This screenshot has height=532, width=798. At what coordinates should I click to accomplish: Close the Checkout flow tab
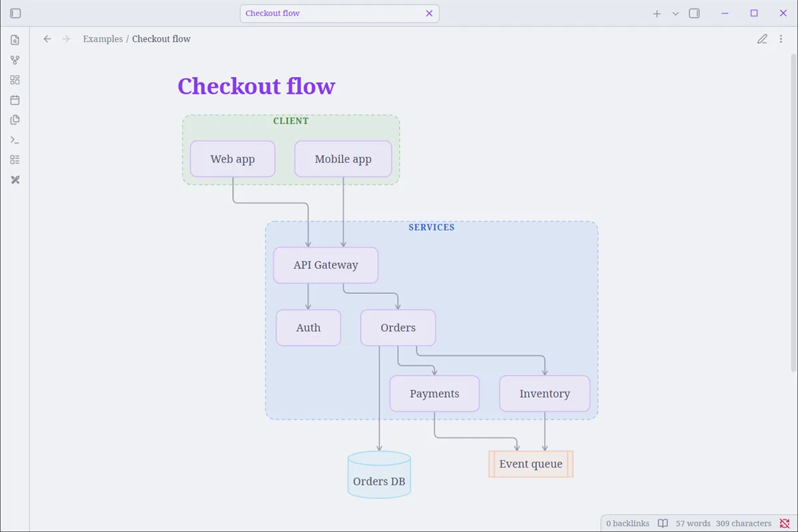click(429, 13)
